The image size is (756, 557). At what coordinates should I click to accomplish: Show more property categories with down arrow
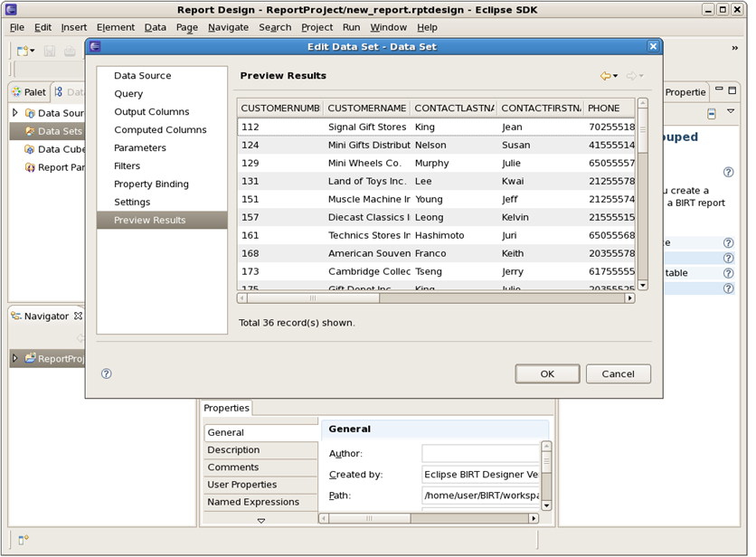260,520
